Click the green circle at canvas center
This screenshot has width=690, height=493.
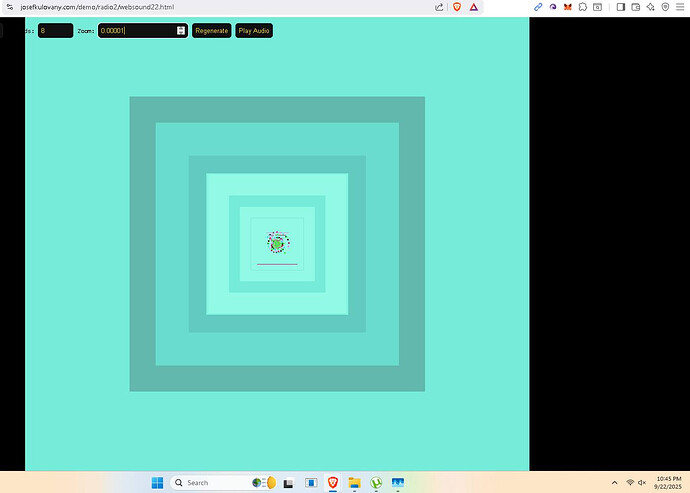(x=277, y=243)
